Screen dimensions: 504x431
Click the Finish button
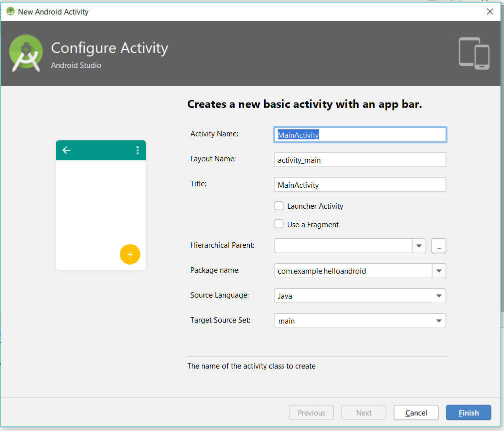coord(469,413)
